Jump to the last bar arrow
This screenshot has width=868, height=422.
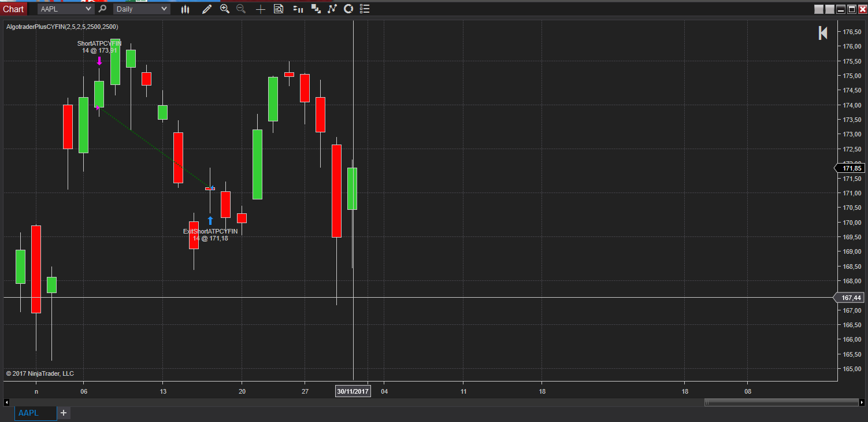point(823,34)
